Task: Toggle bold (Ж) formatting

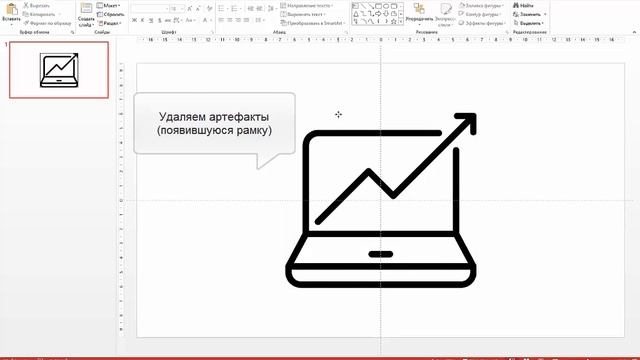Action: pos(134,20)
